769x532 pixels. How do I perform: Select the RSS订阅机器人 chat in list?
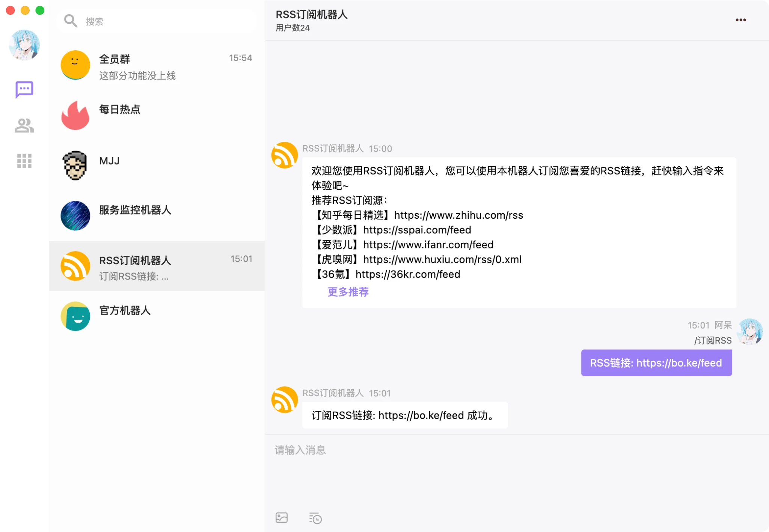pyautogui.click(x=157, y=266)
